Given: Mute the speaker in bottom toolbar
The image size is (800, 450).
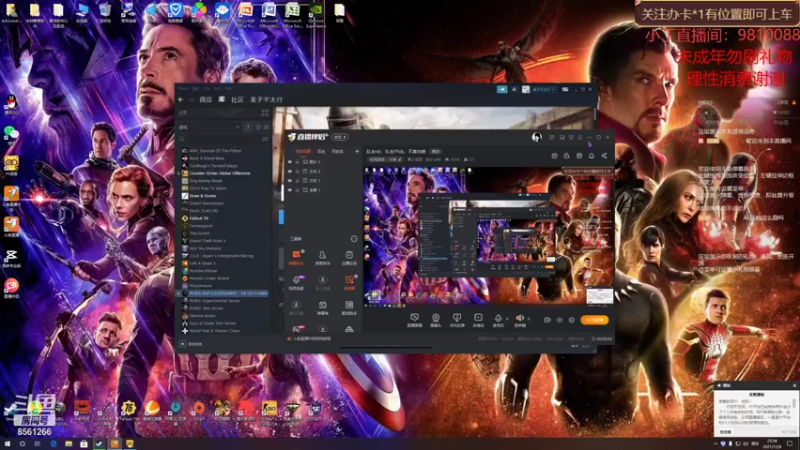Looking at the screenshot, I should click(x=519, y=319).
